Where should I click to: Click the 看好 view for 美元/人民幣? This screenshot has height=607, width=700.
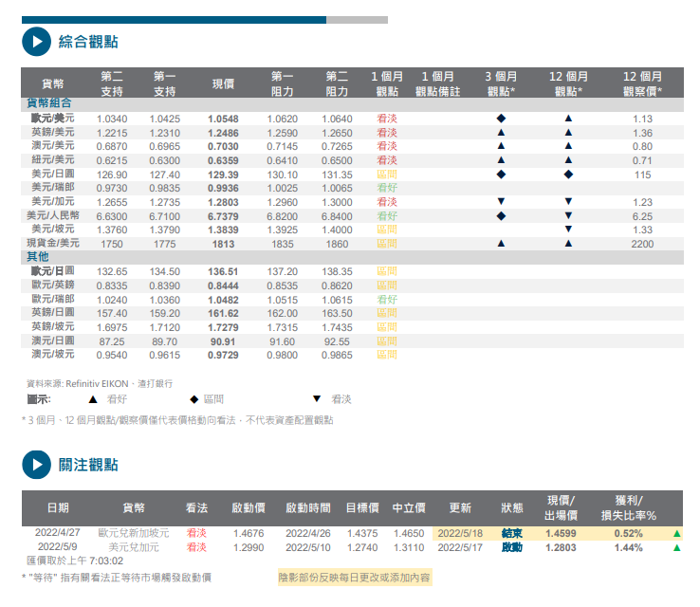(x=387, y=216)
